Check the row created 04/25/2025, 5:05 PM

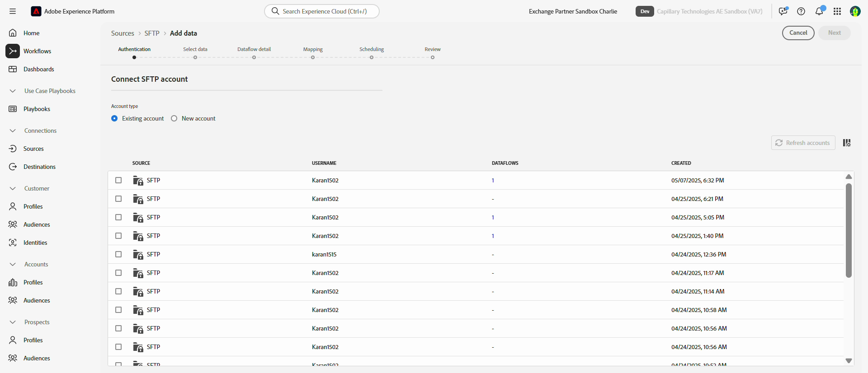point(118,217)
